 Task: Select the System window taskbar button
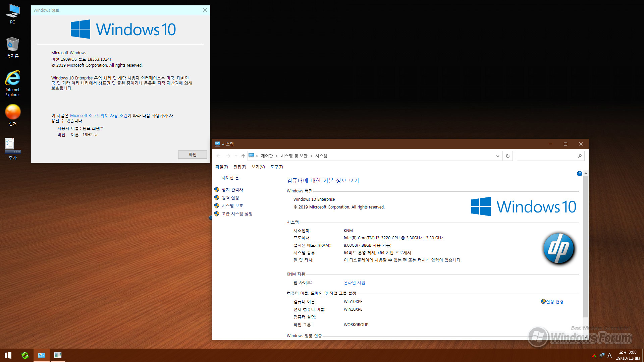point(42,355)
